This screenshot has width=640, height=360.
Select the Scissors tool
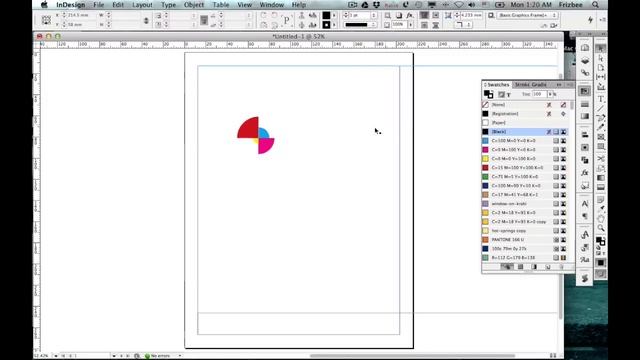[x=600, y=158]
